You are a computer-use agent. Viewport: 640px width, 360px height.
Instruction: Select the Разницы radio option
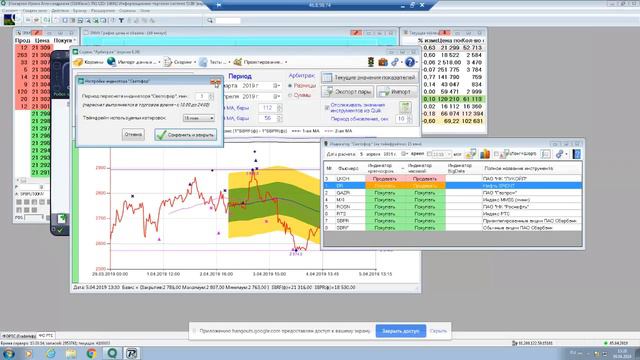tap(290, 86)
